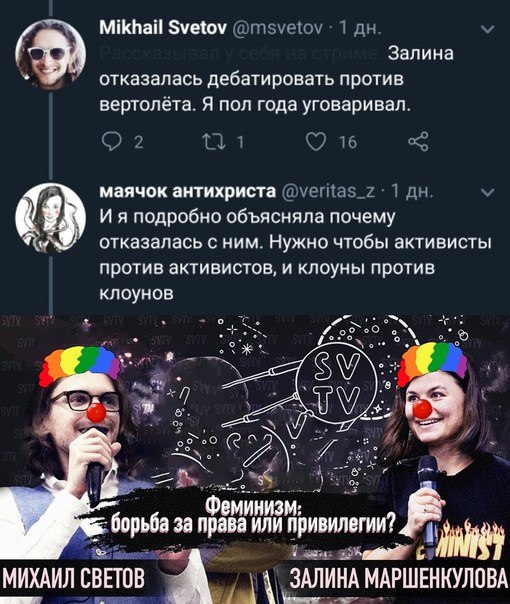
Task: Like Mikhail Svetov's tweet with the heart icon
Action: pos(316,142)
